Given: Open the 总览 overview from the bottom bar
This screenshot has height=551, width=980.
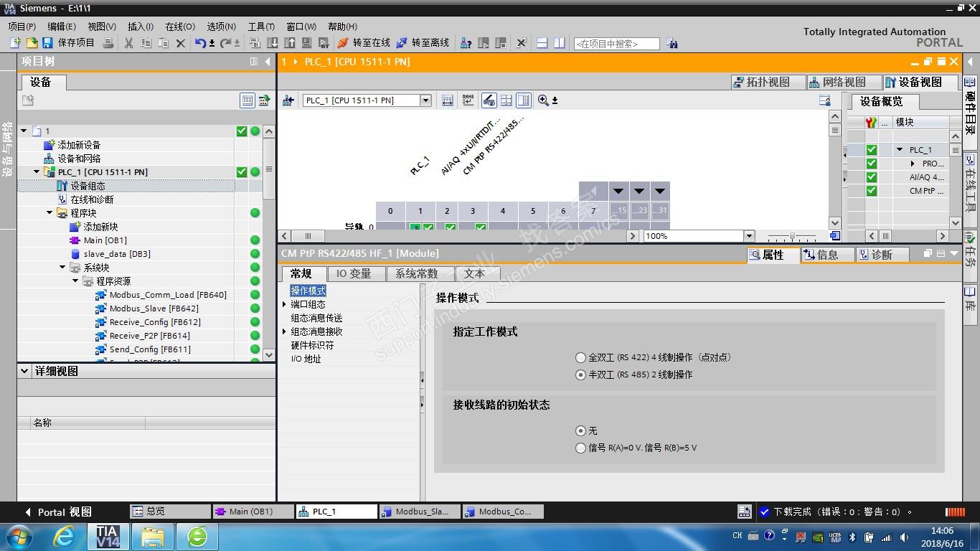Looking at the screenshot, I should 170,512.
